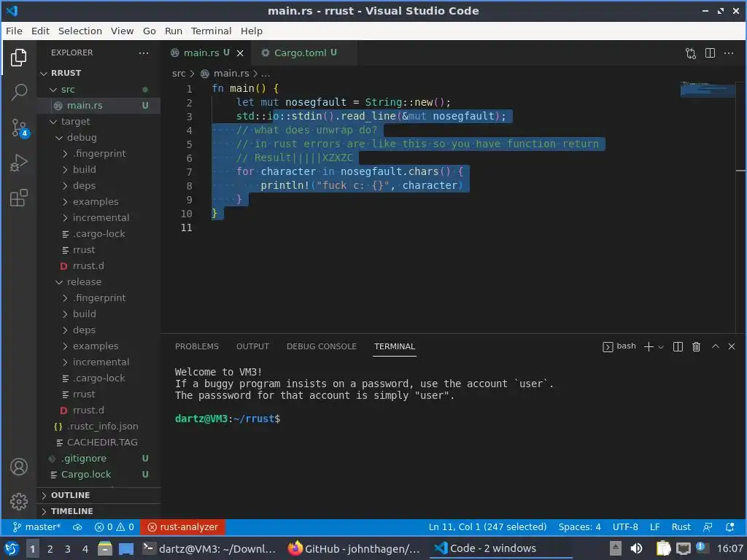Click the editor minimap preview

708,90
